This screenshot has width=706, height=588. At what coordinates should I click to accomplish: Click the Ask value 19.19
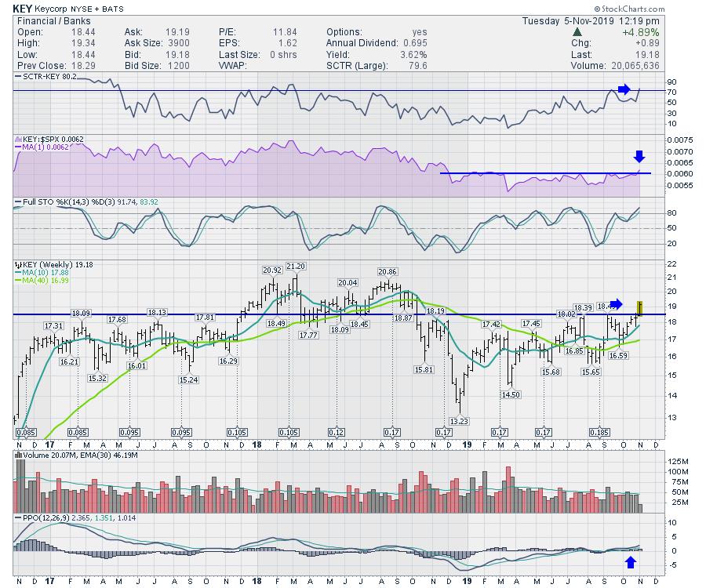point(177,32)
